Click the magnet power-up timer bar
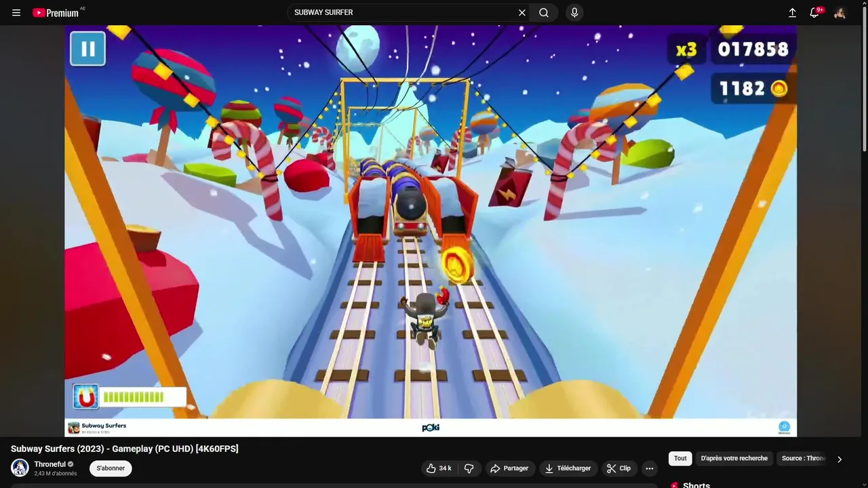This screenshot has height=488, width=868. [142, 397]
